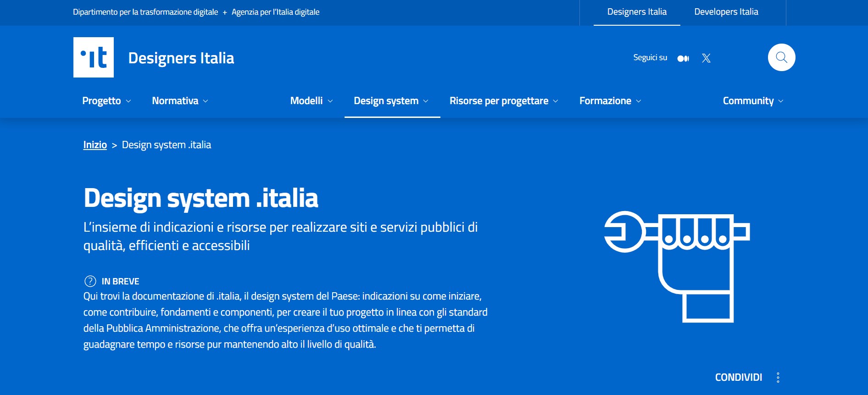Image resolution: width=868 pixels, height=395 pixels.
Task: Expand the Progetto menu
Action: tap(106, 101)
